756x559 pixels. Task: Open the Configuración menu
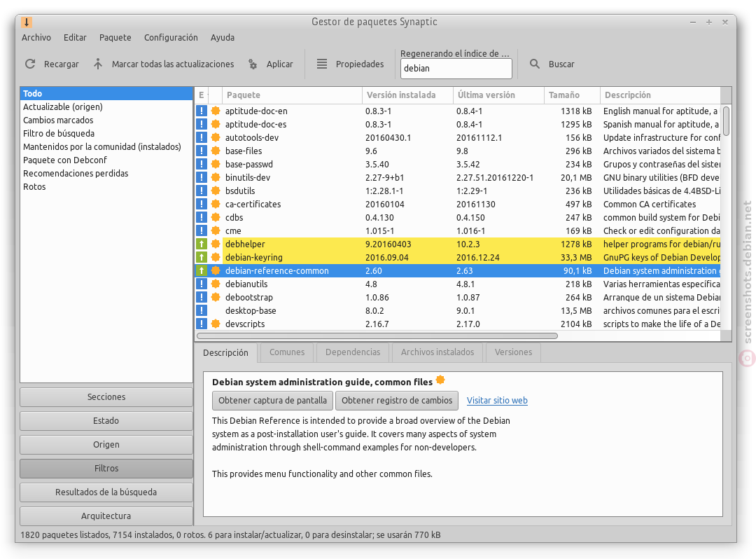pyautogui.click(x=171, y=38)
